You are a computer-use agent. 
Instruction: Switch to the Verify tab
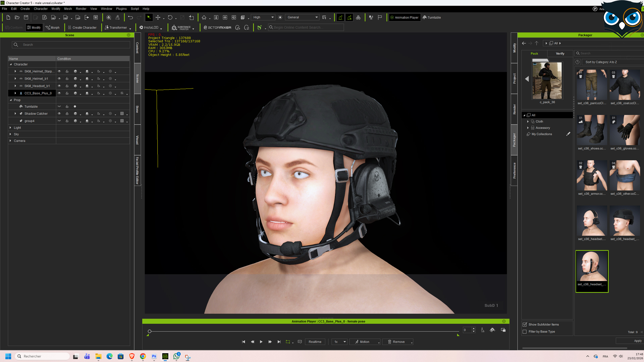pyautogui.click(x=560, y=54)
